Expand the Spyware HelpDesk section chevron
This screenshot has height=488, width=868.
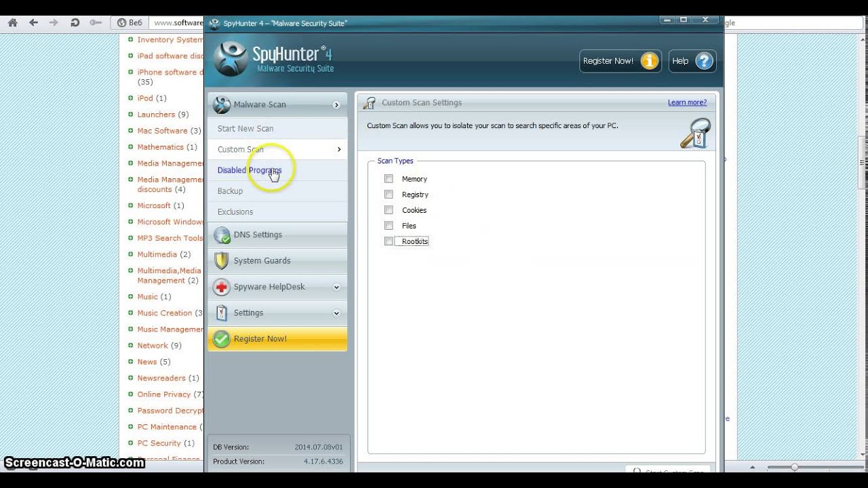point(336,287)
